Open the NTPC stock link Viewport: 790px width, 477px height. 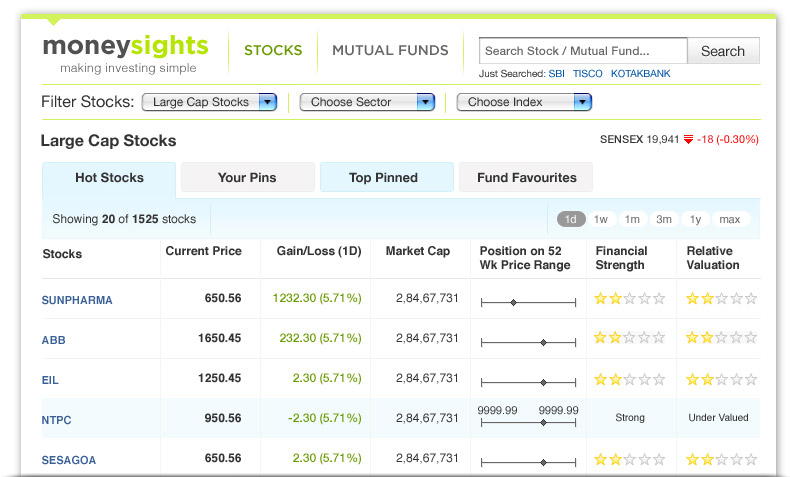[x=56, y=420]
